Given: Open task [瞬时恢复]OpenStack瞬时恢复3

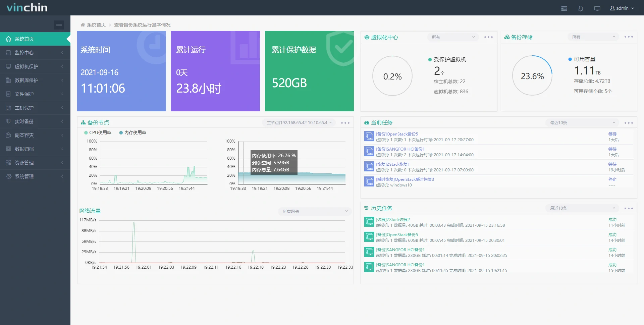Looking at the screenshot, I should point(405,179).
